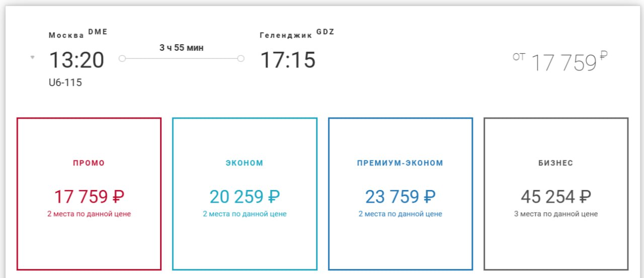
Task: Click '3 места по данной цене' in Бизнес
Action: point(556,214)
